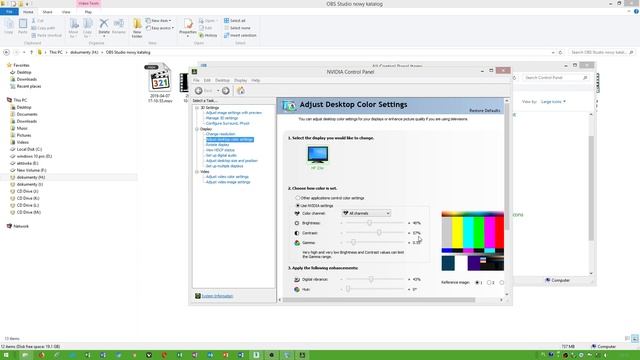
Task: Collapse the Video tree node
Action: tap(197, 172)
